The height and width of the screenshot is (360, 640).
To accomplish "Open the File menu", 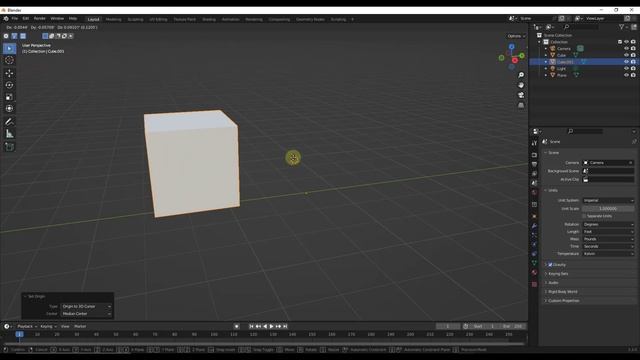I will [15, 19].
